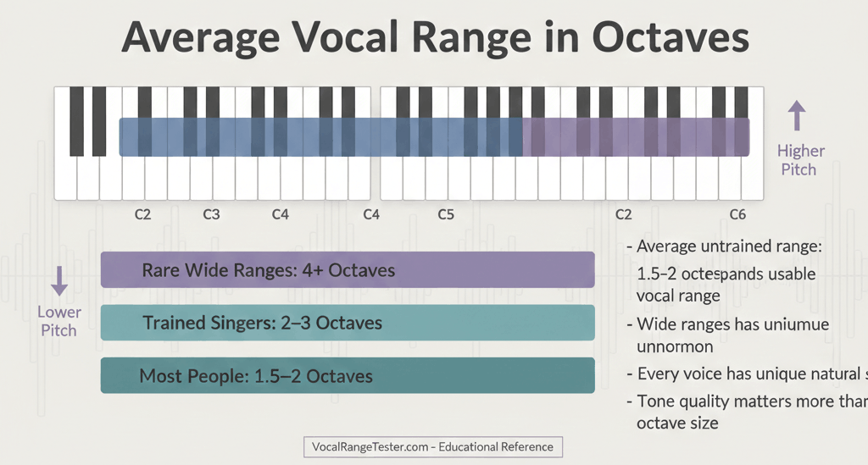The image size is (868, 465).
Task: Click the purple range overlay on the keyboard
Action: coord(636,137)
